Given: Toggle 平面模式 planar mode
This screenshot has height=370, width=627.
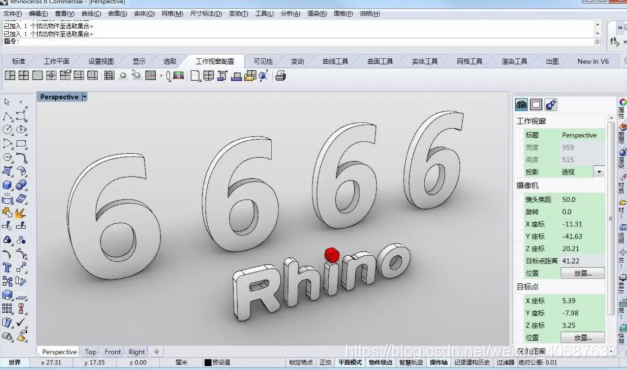Looking at the screenshot, I should pyautogui.click(x=350, y=362).
